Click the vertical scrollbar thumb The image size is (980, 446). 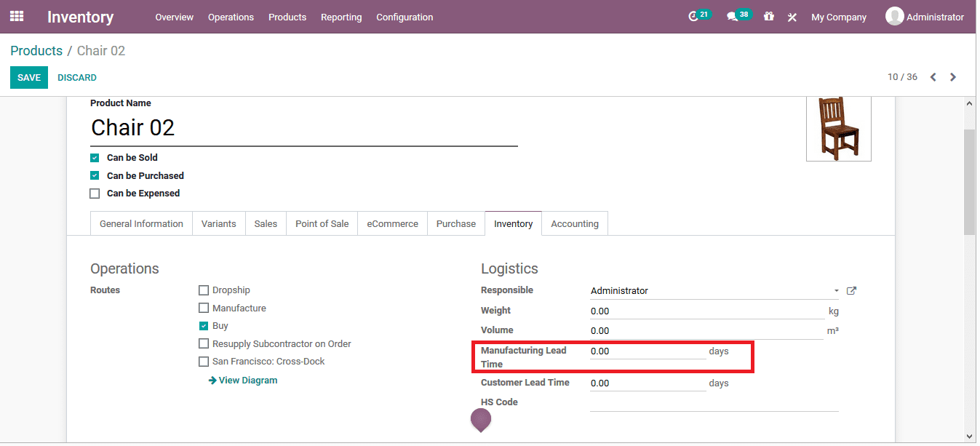tap(969, 182)
